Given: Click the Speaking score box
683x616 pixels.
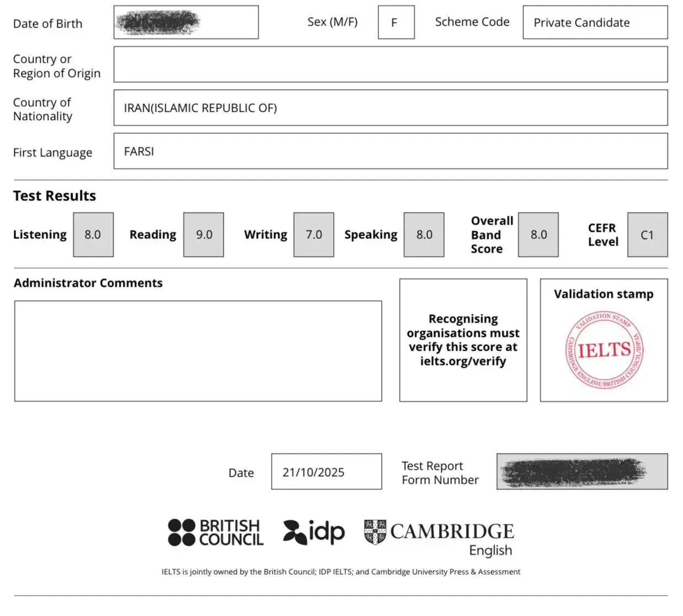Looking at the screenshot, I should [x=424, y=235].
